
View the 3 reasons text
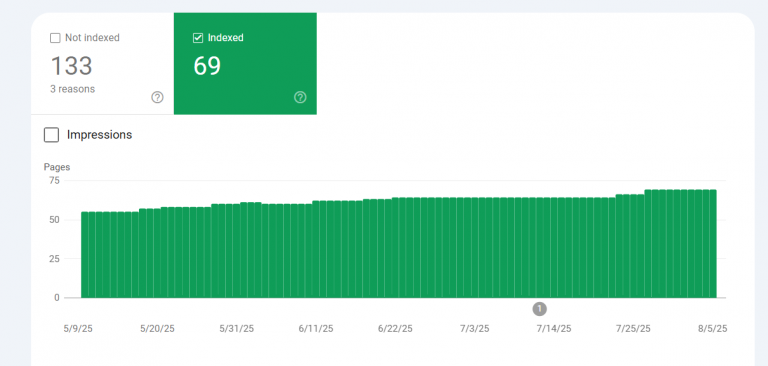pos(72,89)
